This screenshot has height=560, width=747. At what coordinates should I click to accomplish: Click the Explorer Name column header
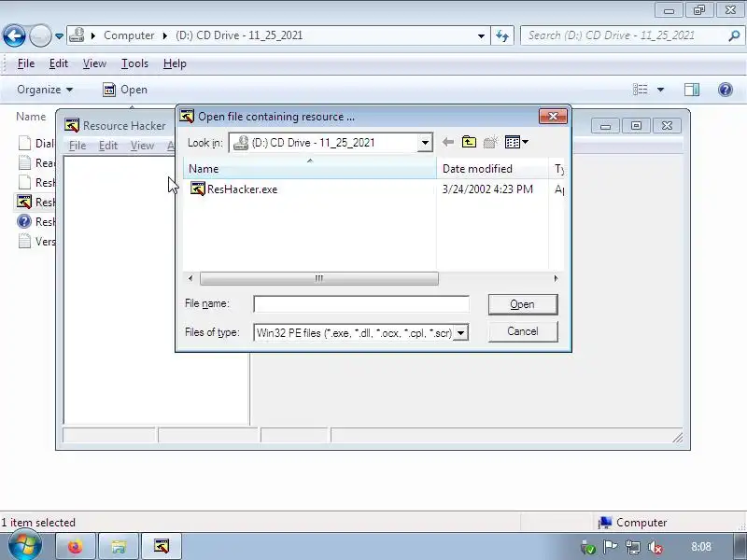(x=31, y=117)
